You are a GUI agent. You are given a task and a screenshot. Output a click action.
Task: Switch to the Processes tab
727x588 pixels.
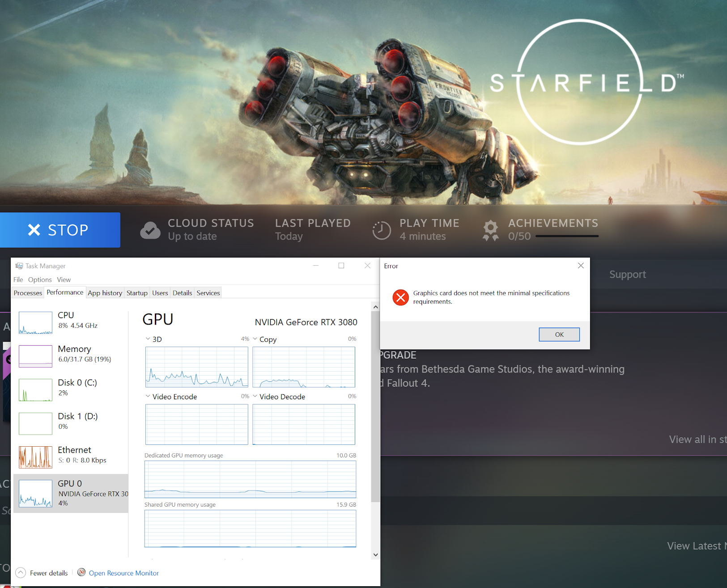tap(28, 293)
